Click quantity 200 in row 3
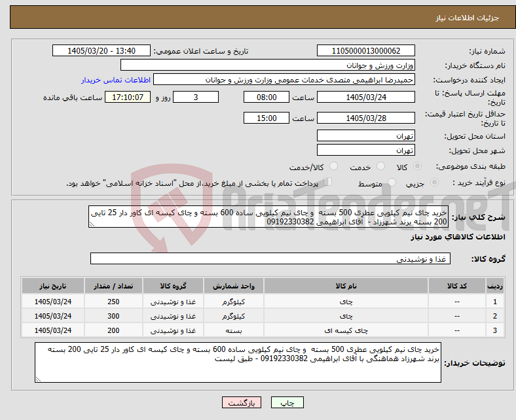516x420 pixels. 113,330
